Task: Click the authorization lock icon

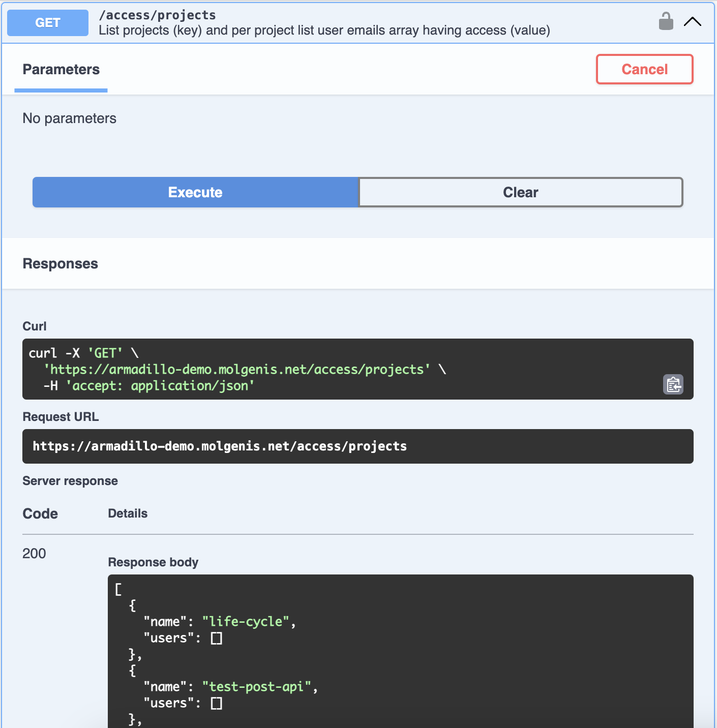Action: (666, 21)
